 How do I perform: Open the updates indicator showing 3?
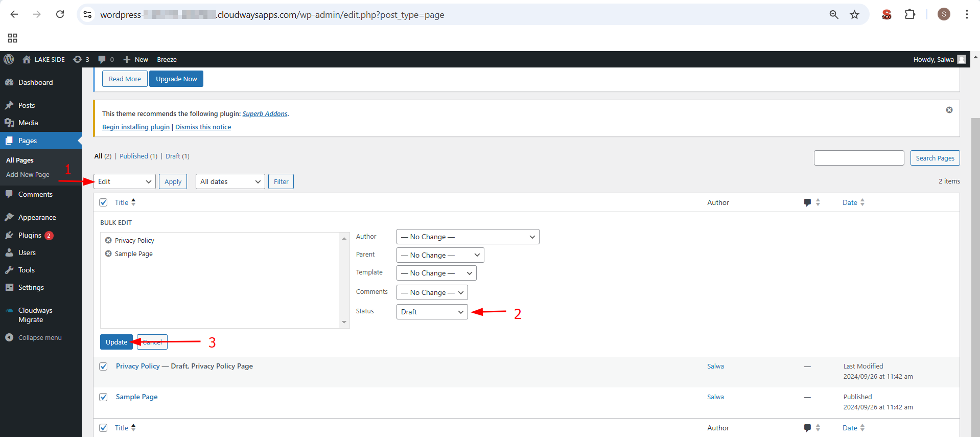81,59
